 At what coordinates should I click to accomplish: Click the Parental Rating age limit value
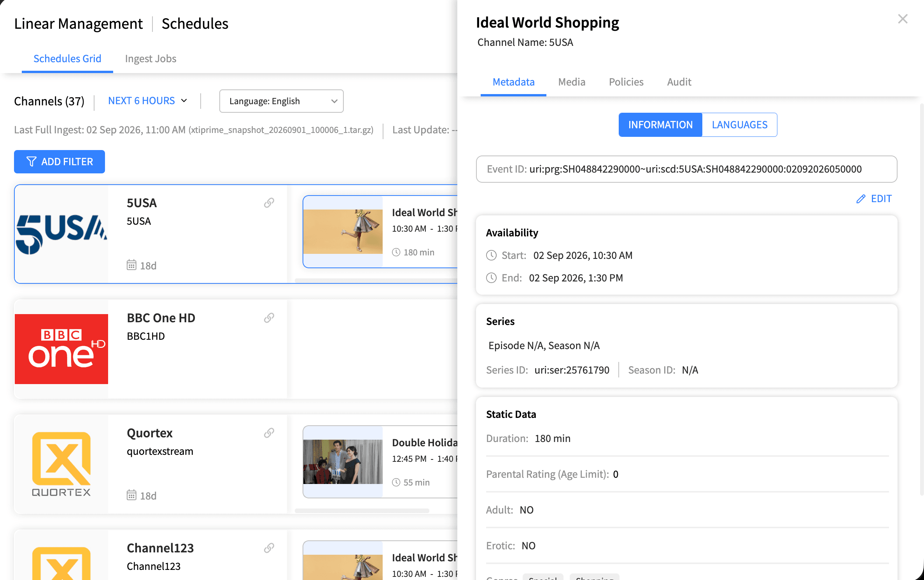click(616, 474)
